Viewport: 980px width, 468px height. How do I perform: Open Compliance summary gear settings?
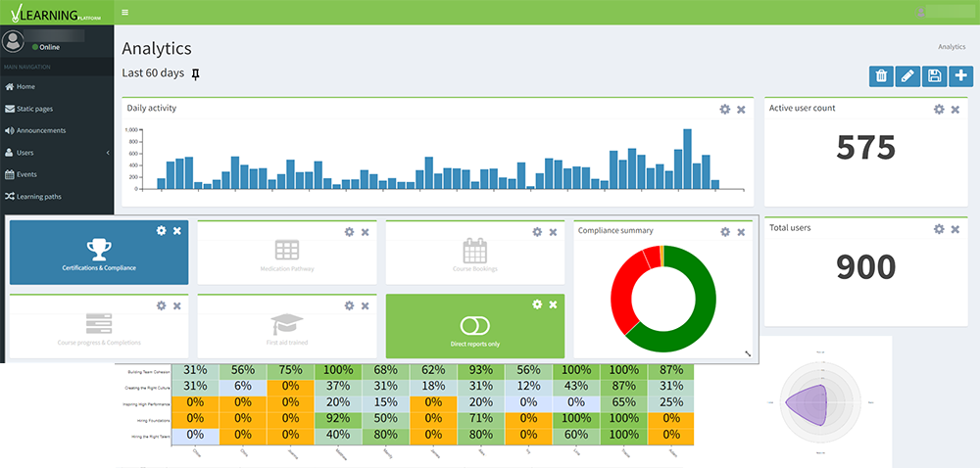point(725,231)
